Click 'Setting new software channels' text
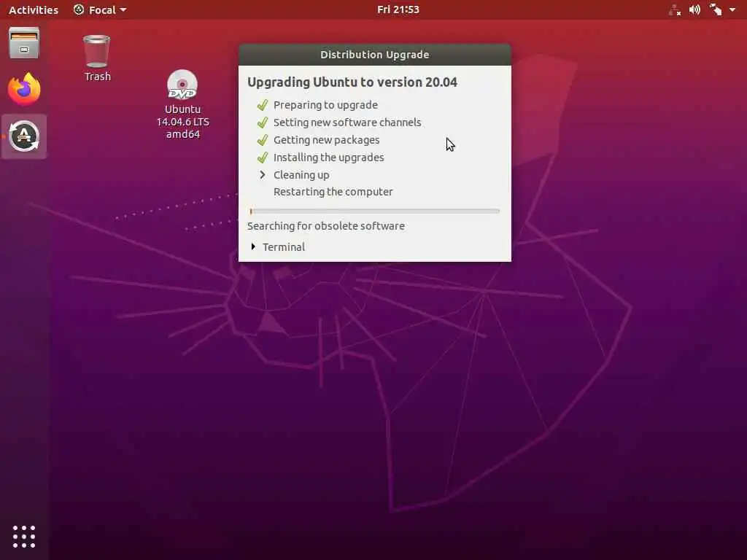The height and width of the screenshot is (560, 747). [347, 122]
